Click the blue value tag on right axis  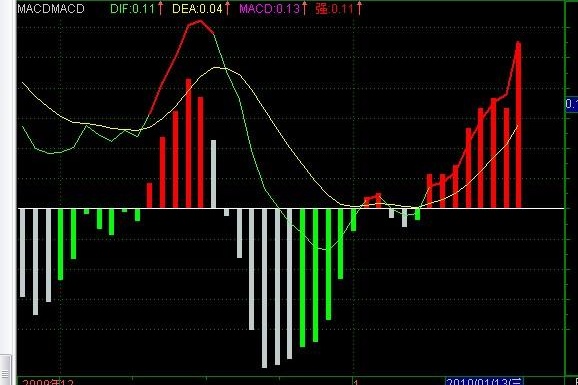tap(572, 104)
